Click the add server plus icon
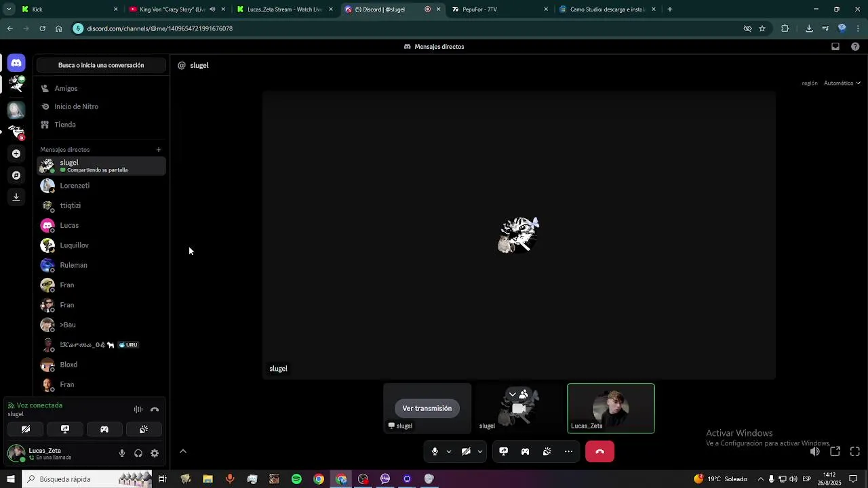868x488 pixels. coord(16,154)
